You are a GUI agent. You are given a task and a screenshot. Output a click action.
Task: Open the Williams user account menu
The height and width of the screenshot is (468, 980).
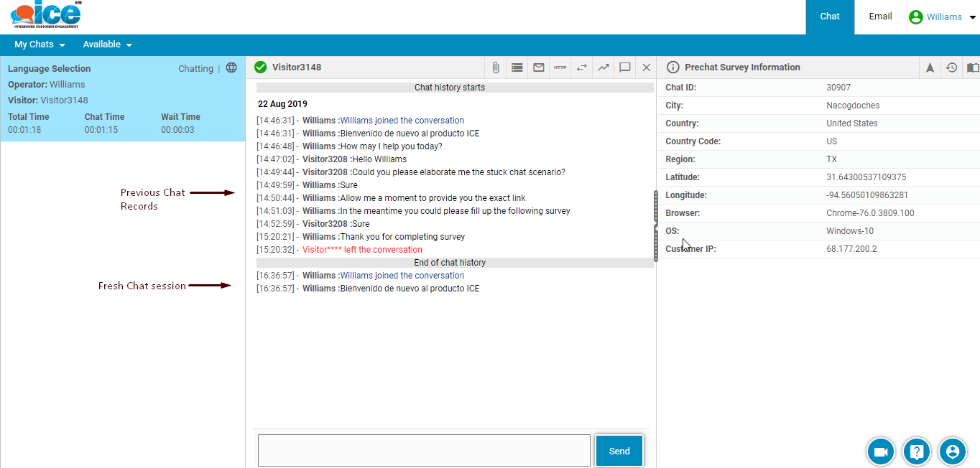pyautogui.click(x=943, y=17)
